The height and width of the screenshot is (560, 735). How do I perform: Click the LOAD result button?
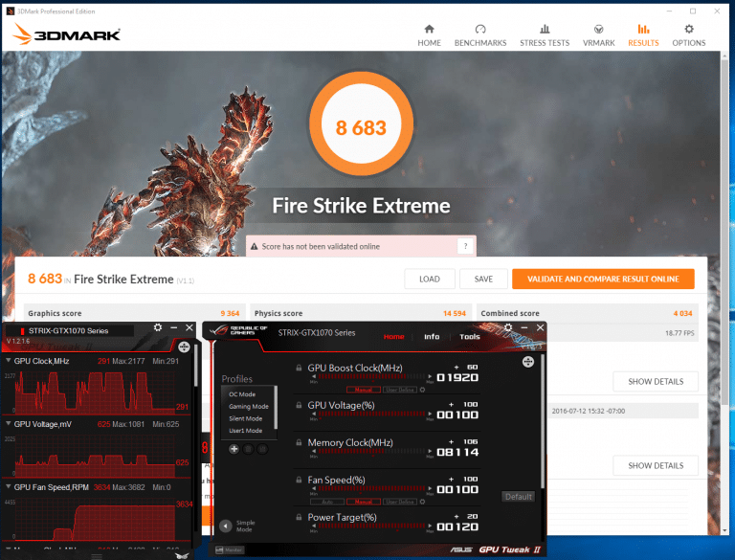pyautogui.click(x=430, y=280)
